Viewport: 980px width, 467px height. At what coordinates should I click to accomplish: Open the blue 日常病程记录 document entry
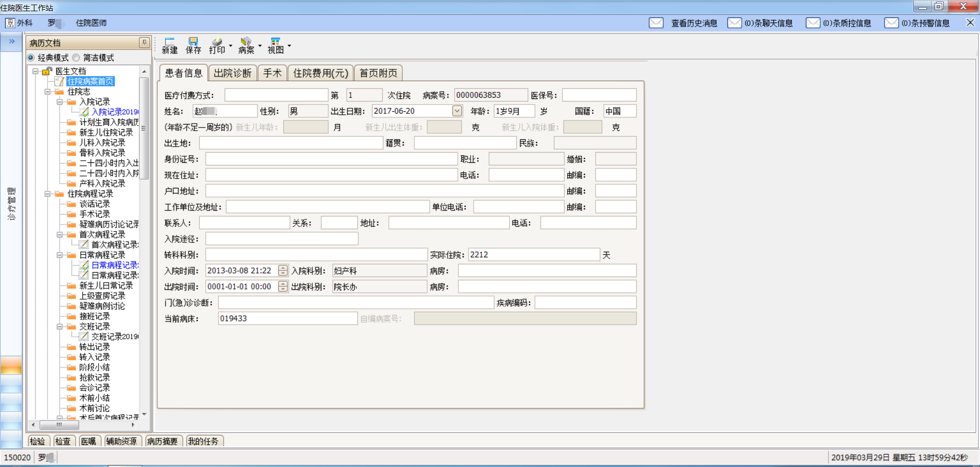click(x=115, y=265)
